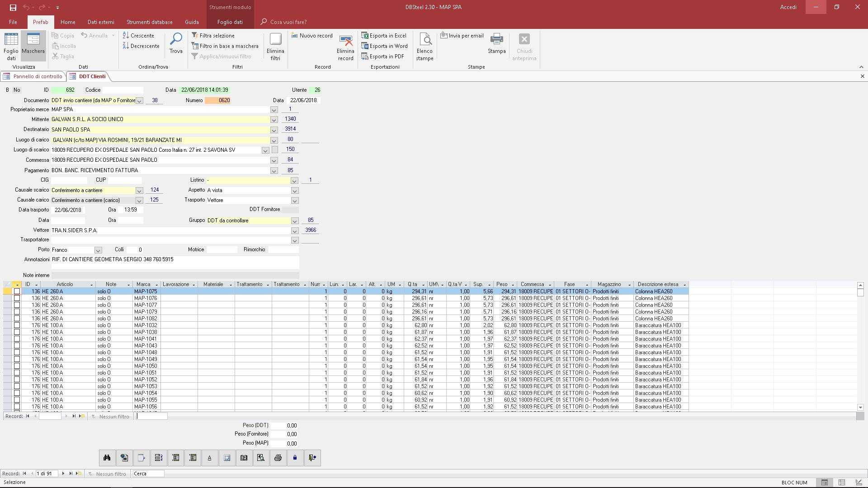Sort Crescente ascending
The image size is (868, 488).
138,36
